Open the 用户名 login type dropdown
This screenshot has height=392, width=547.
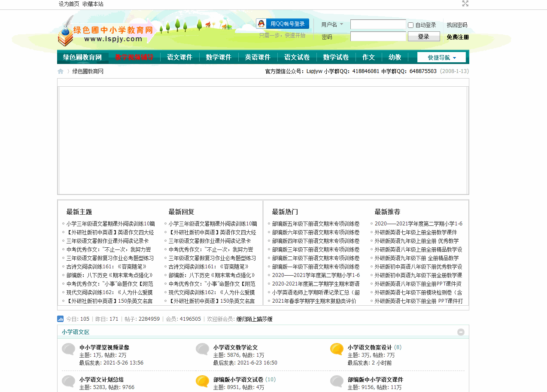tap(332, 24)
